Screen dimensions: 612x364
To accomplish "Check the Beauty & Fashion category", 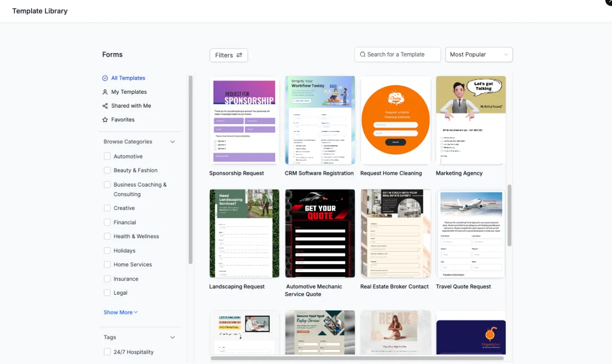I will (107, 170).
